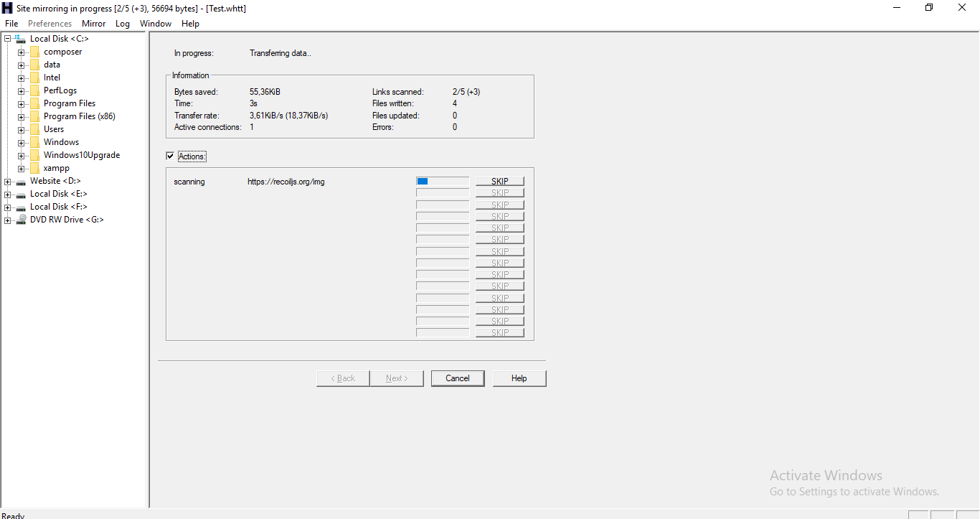Click the Ready status bar text
The width and height of the screenshot is (980, 519).
coord(13,515)
